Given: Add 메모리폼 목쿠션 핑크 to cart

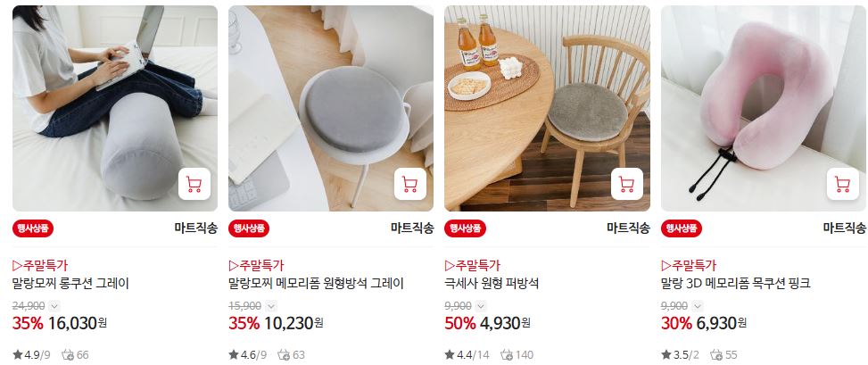Looking at the screenshot, I should point(842,184).
